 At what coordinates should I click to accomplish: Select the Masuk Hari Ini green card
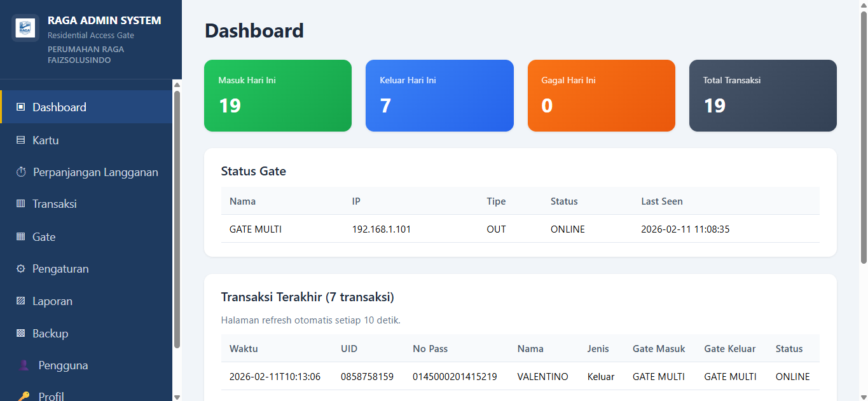point(277,96)
